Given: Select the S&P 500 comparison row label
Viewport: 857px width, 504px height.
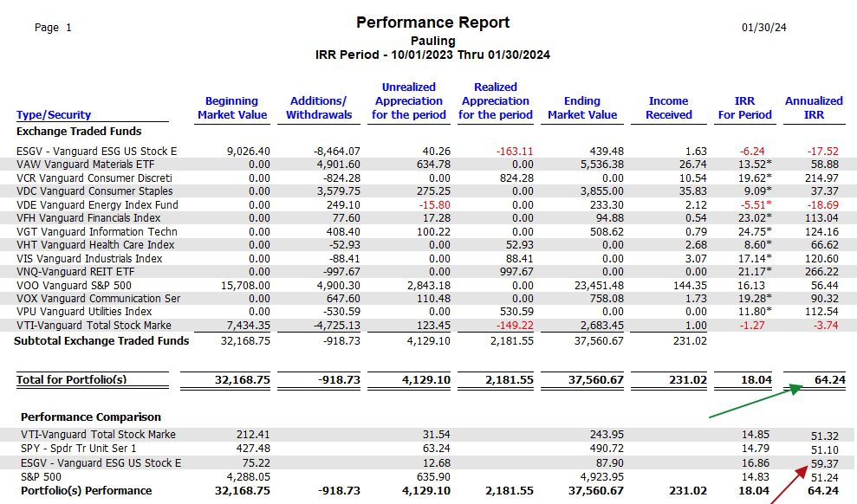Looking at the screenshot, I should point(41,476).
